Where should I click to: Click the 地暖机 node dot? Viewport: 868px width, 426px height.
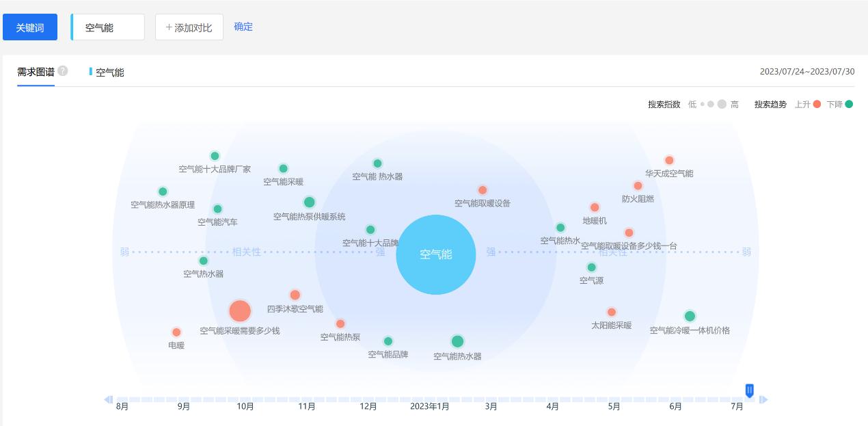click(x=595, y=207)
